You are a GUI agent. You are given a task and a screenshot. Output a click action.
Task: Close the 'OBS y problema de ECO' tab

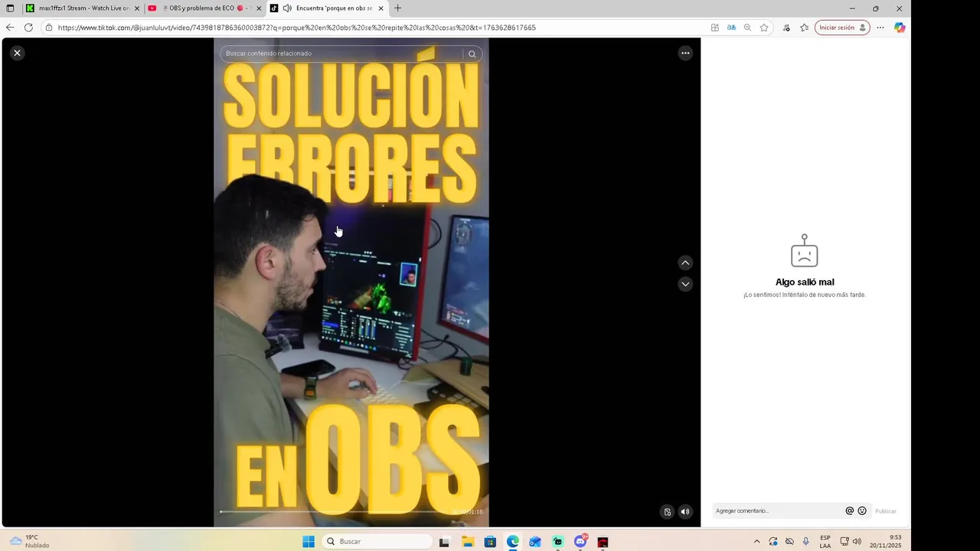[x=259, y=8]
